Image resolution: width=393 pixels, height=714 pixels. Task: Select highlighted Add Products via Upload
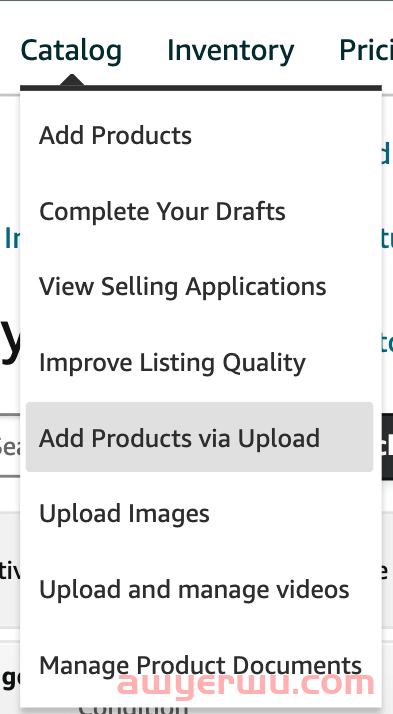tap(199, 437)
